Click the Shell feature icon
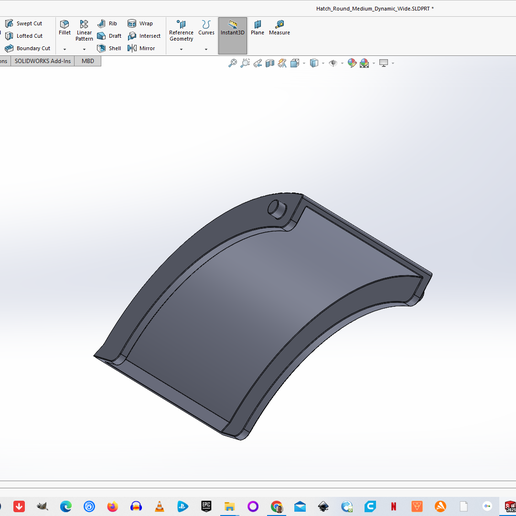The image size is (516, 516). 109,48
